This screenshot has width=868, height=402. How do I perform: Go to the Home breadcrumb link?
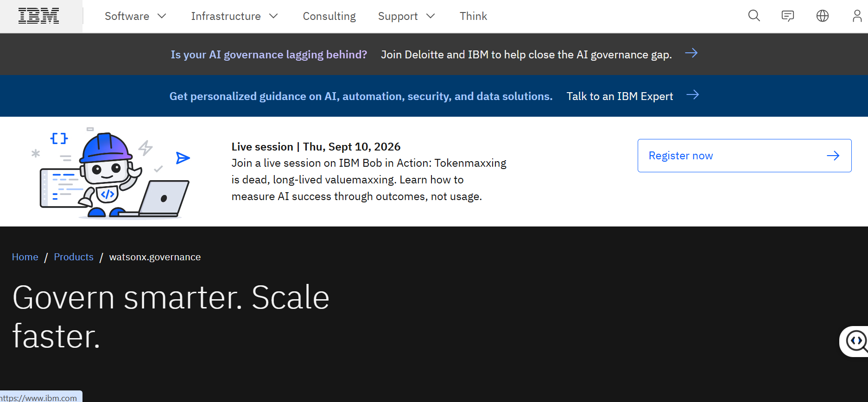pos(25,257)
